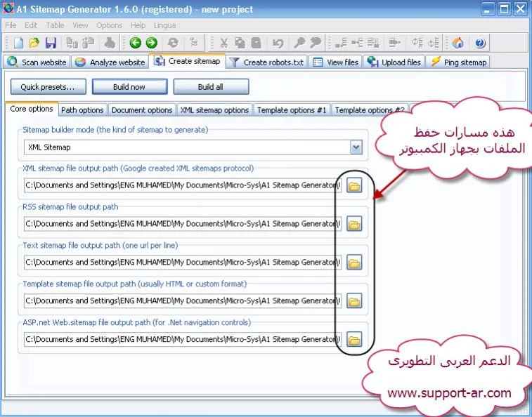Expand the Sitemap builder mode dropdown
Viewport: 532px width, 417px height.
[356, 147]
